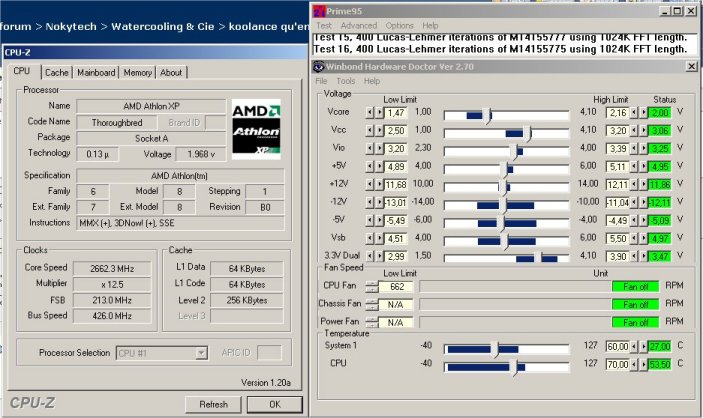The image size is (703, 418).
Task: Click the Vcore low limit field 1,47
Action: click(396, 113)
